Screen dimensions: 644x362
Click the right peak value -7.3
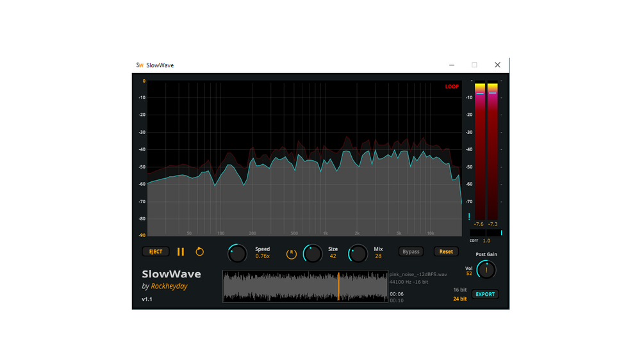(492, 224)
